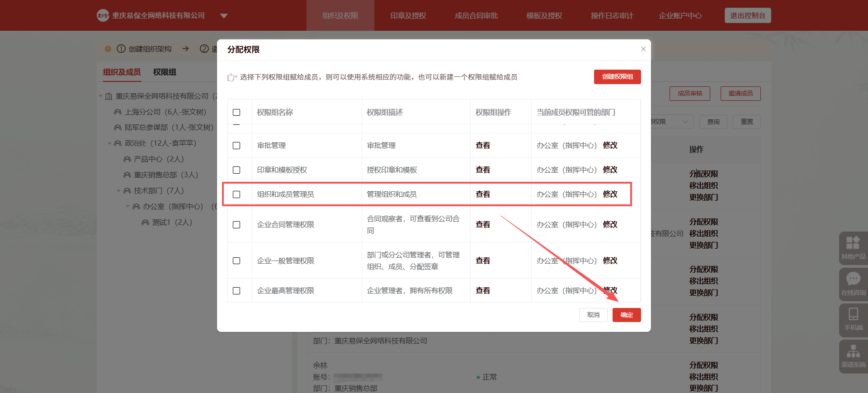Enable the 企业最高管理权限 checkbox
This screenshot has height=393, width=868.
point(236,291)
